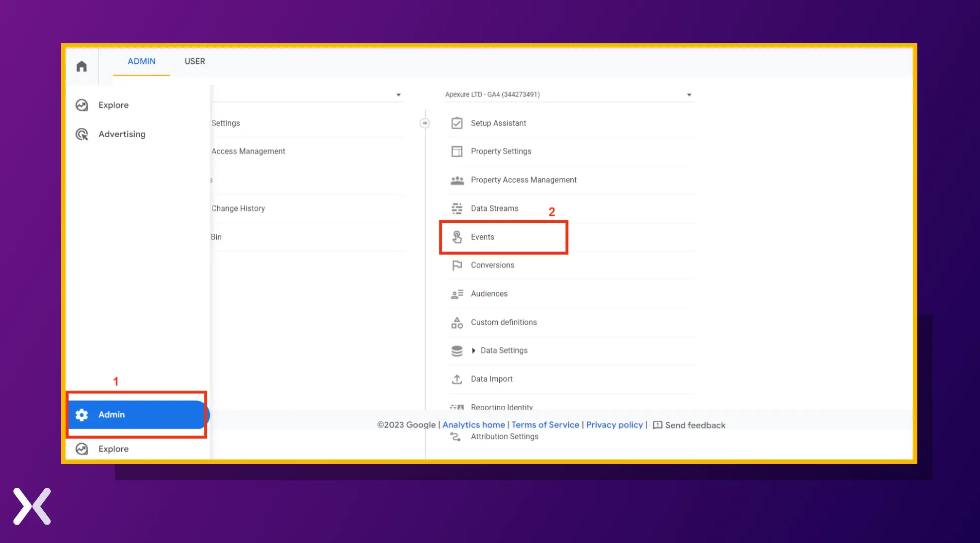Click the Setup Assistant checkbox icon
This screenshot has width=980, height=543.
(457, 123)
